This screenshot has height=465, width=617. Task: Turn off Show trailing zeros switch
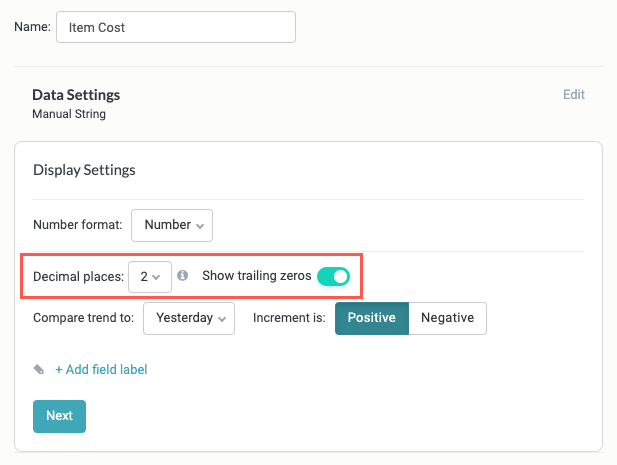tap(333, 277)
